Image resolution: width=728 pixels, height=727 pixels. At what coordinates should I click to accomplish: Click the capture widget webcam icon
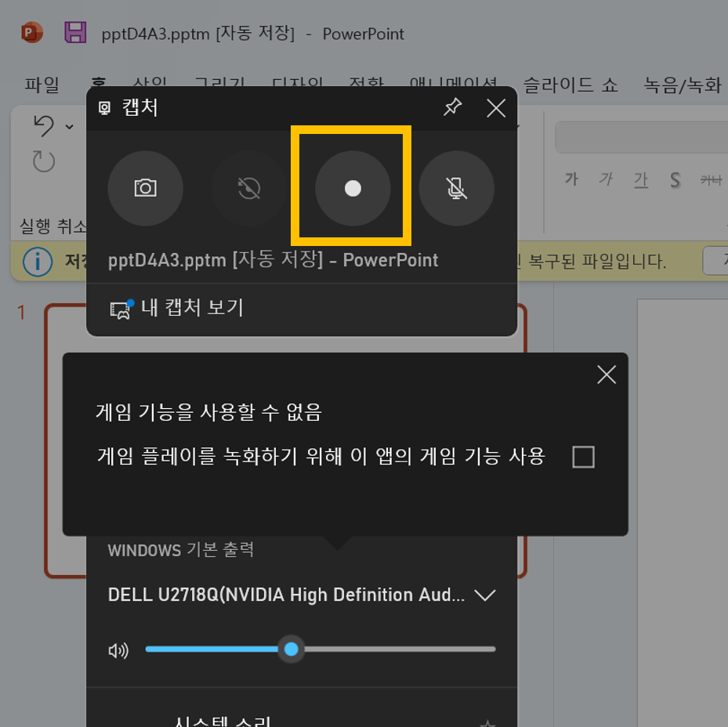pos(104,108)
